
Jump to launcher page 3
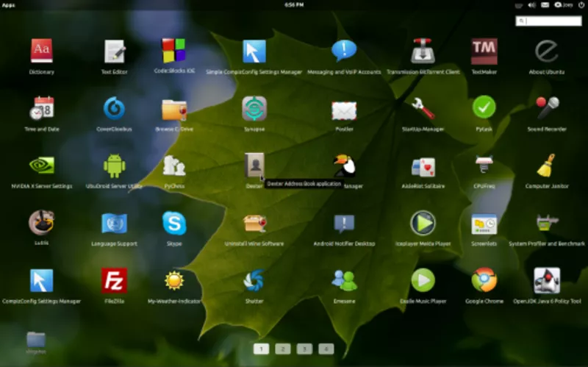point(304,349)
